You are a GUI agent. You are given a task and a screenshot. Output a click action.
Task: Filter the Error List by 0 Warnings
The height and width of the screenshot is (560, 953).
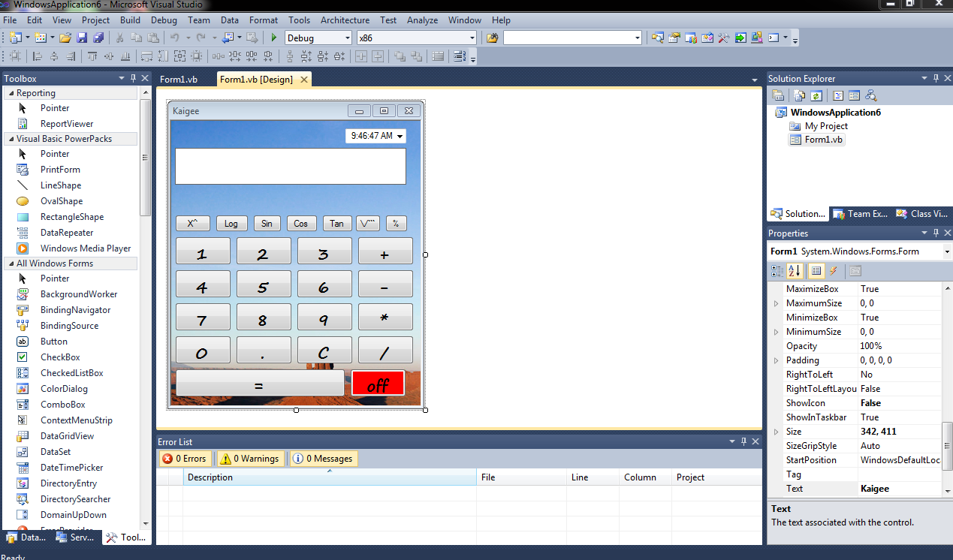point(249,458)
